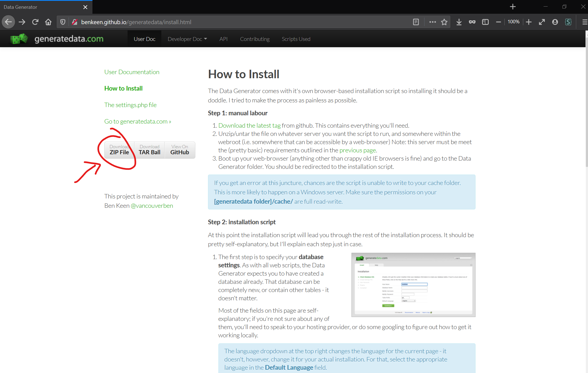Open the browser hamburger menu
Image resolution: width=588 pixels, height=373 pixels.
(x=585, y=22)
